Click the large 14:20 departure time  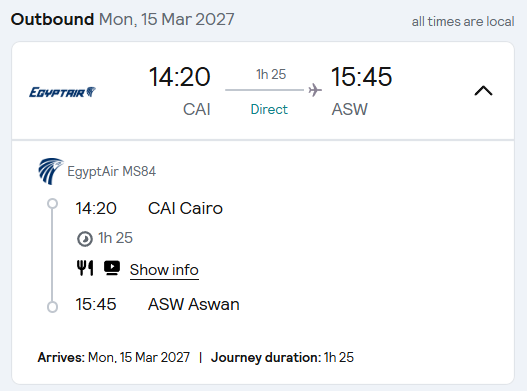pos(179,77)
